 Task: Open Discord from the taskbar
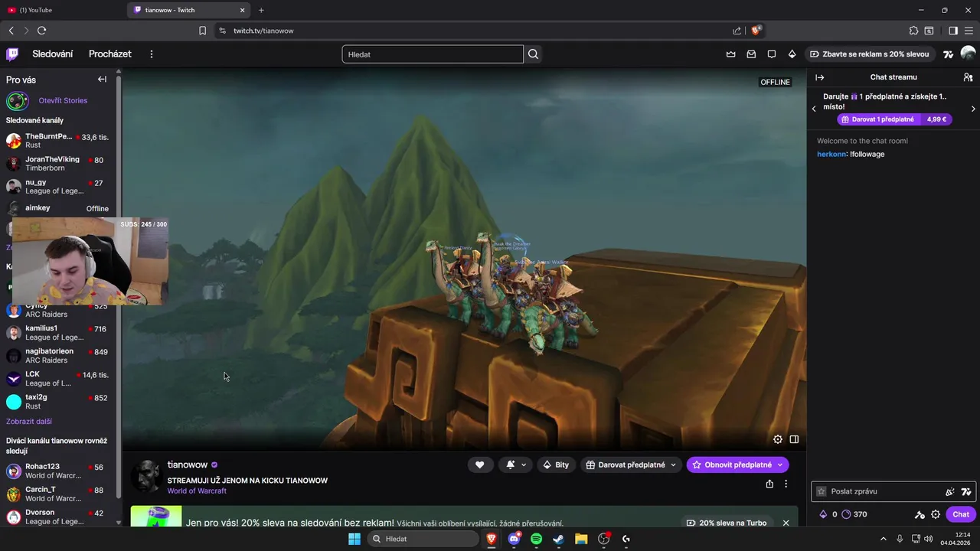tap(514, 539)
